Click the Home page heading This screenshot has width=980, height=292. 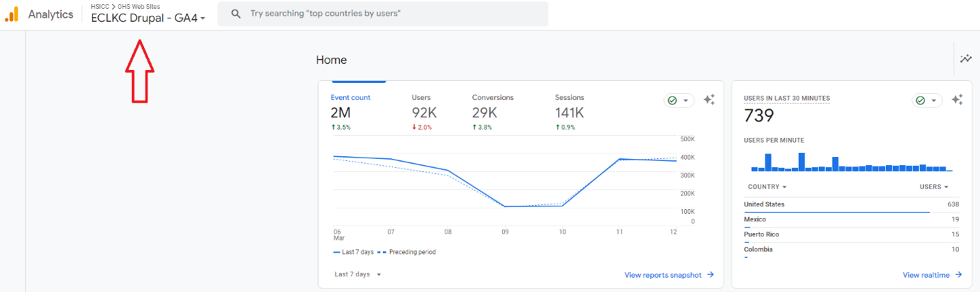(x=331, y=60)
